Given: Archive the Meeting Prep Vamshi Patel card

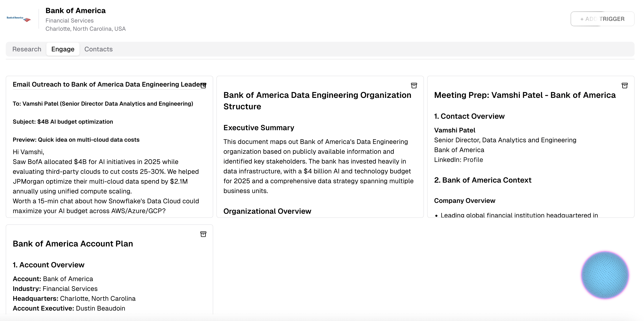Looking at the screenshot, I should click(625, 86).
